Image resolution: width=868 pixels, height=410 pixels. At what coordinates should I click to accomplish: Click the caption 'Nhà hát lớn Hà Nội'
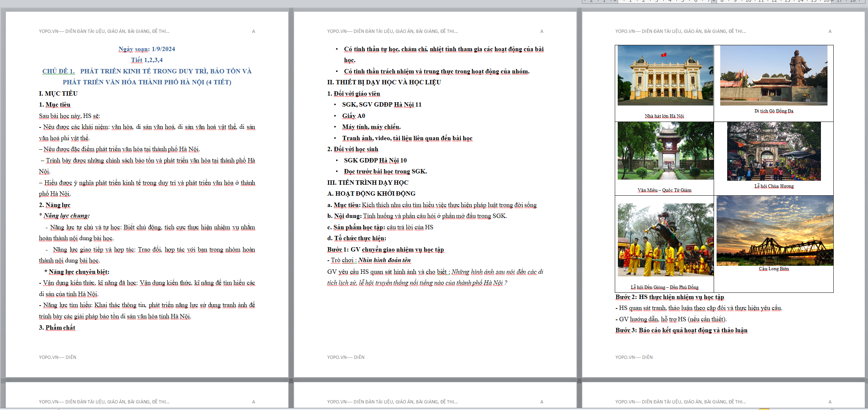[664, 116]
